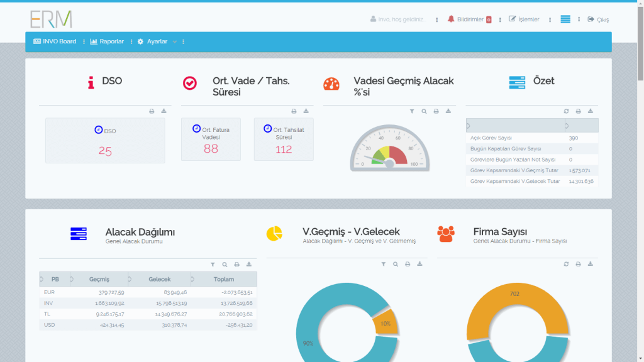Print the V.Geçmiş - V.Gelecek chart

pyautogui.click(x=408, y=265)
